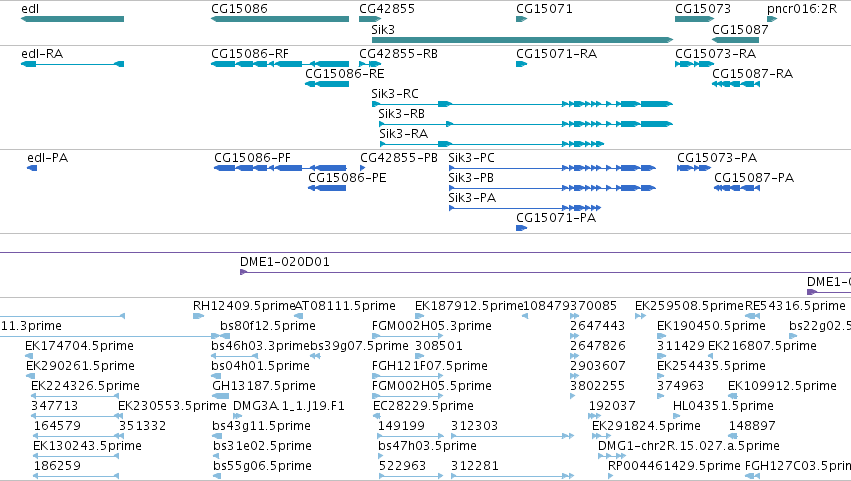Select the bs43g11.5prime EST label
This screenshot has width=851, height=481.
(262, 426)
